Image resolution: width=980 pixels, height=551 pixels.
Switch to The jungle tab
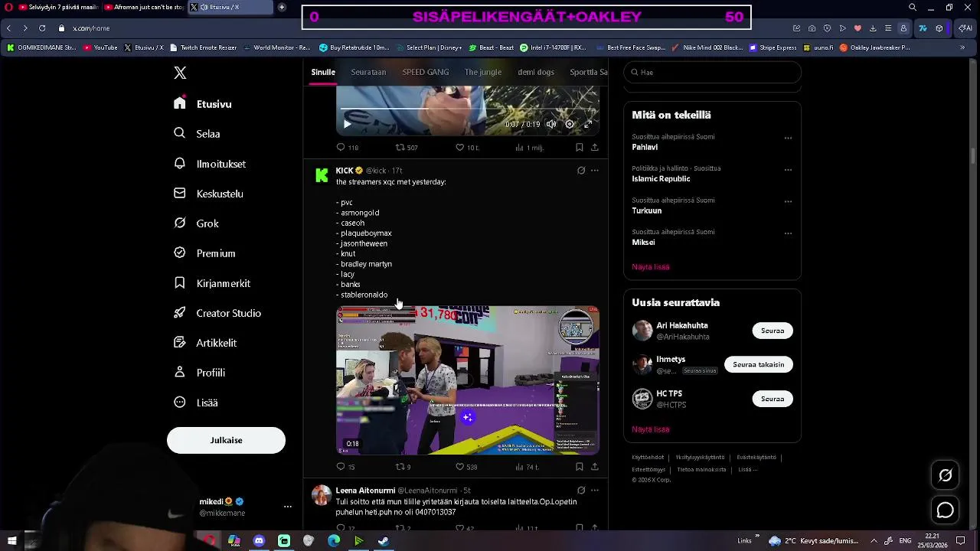[483, 72]
